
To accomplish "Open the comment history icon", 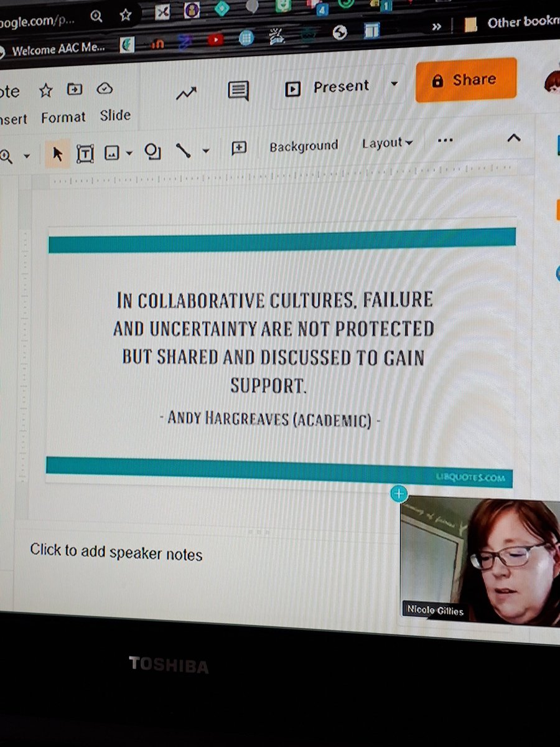I will (238, 91).
